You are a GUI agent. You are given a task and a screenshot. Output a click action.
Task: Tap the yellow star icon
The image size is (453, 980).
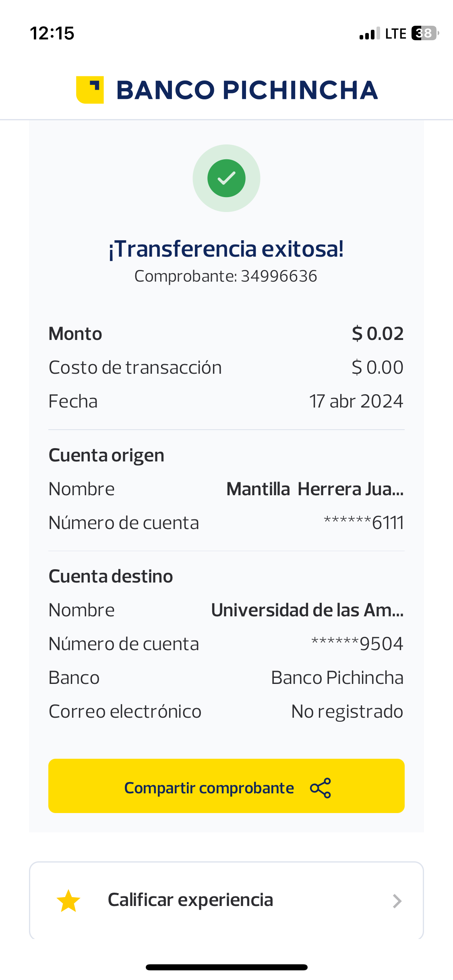(x=68, y=901)
